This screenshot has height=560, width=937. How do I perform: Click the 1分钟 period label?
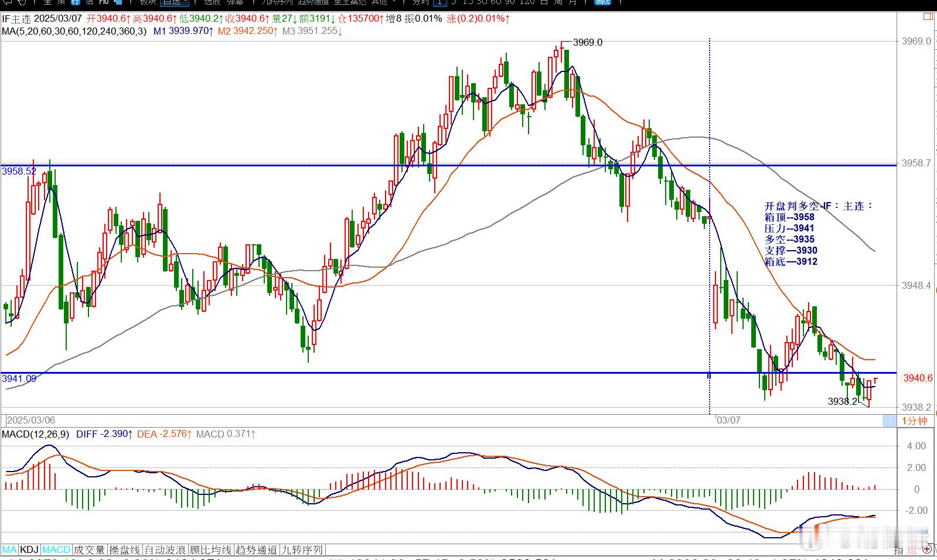point(914,421)
